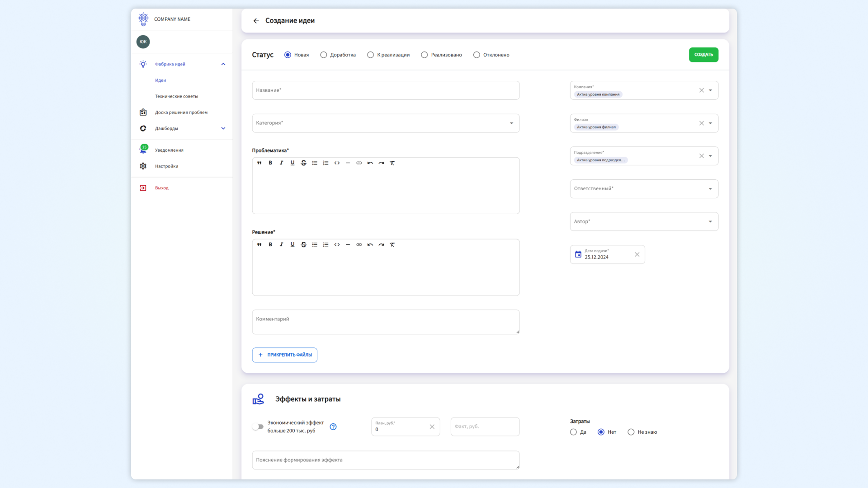Screen dimensions: 868x488
Task: Toggle italic in Решение editor
Action: (281, 245)
